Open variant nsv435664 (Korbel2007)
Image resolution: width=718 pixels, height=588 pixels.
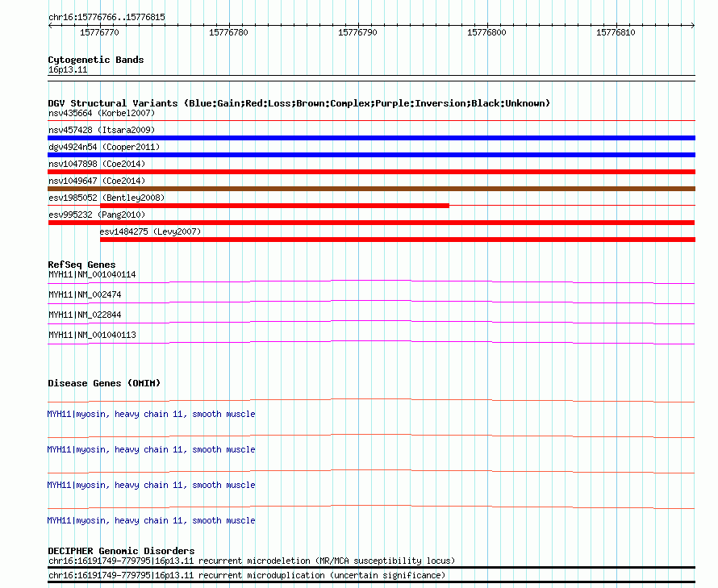(x=102, y=113)
